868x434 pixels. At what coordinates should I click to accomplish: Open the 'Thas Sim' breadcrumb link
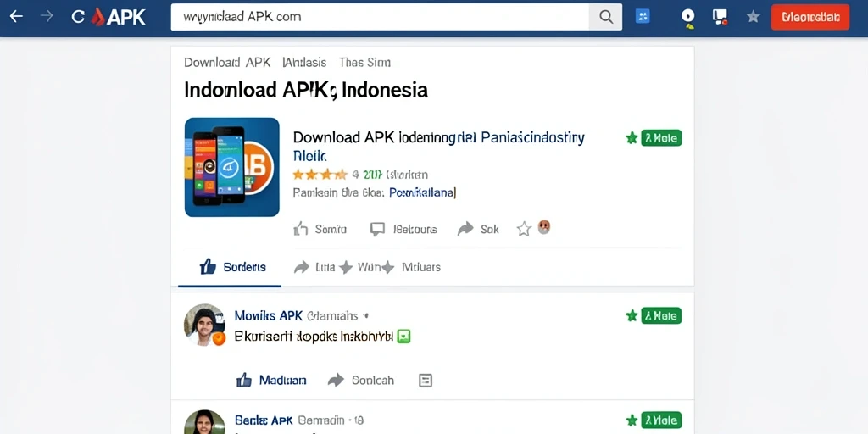click(364, 63)
